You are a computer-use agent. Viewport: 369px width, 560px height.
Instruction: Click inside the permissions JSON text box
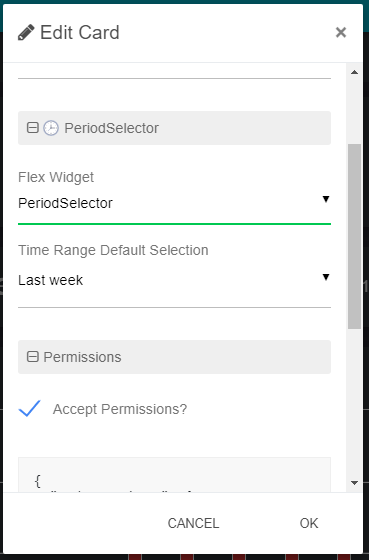click(x=174, y=475)
